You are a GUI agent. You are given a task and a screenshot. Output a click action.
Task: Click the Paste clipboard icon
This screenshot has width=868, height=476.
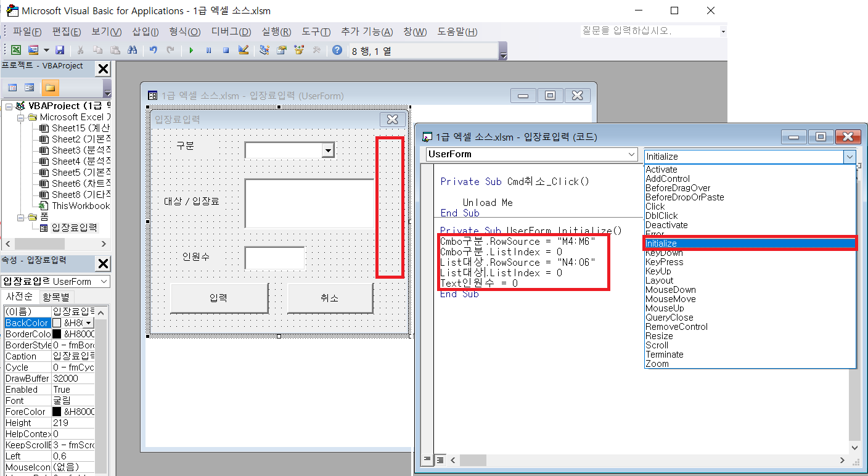click(115, 51)
